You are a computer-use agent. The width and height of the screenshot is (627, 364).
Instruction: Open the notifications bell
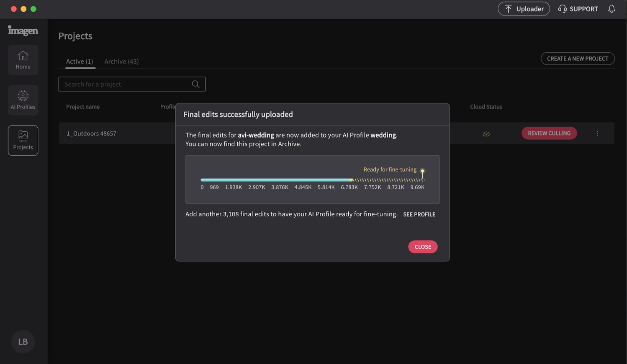612,9
